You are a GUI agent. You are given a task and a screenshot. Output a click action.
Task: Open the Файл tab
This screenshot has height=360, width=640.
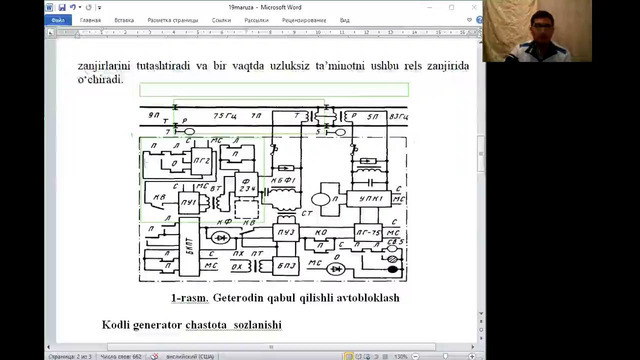58,20
